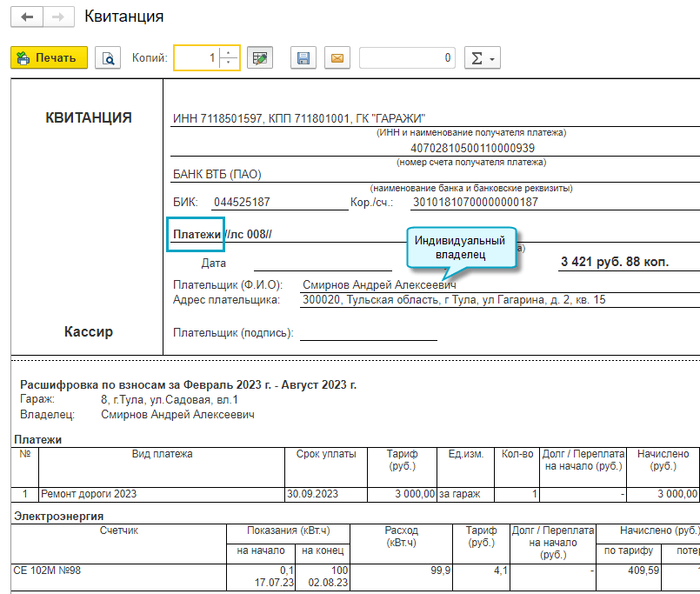700x594 pixels.
Task: Select the за гараж unit cell
Action: 465,494
